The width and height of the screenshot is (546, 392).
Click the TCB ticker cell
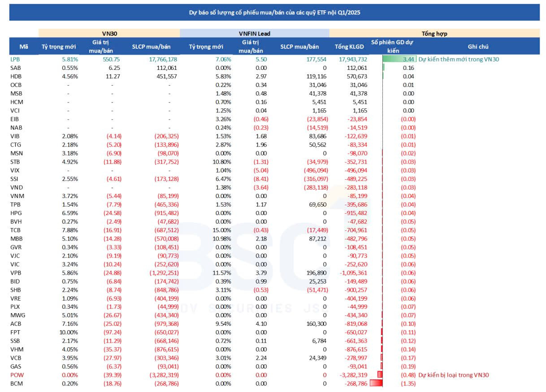(15, 230)
